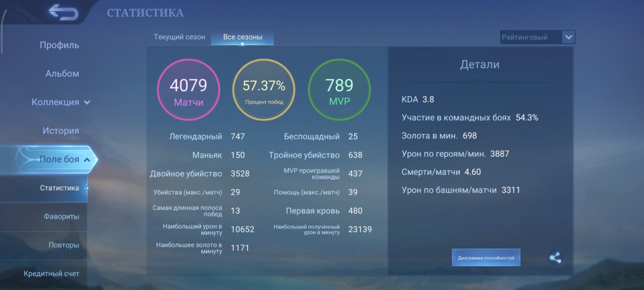Screen dimensions: 644x290
Task: Click Помощь (макс./матч) value 39
Action: pyautogui.click(x=353, y=192)
